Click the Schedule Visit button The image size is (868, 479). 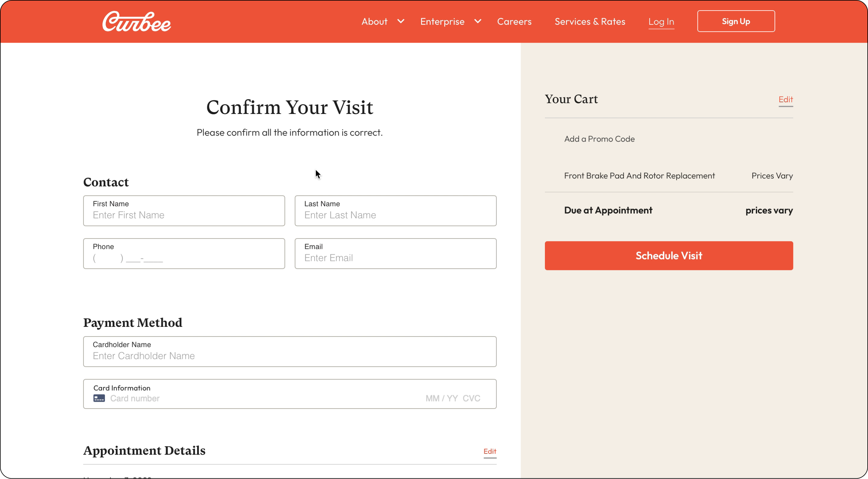coord(669,256)
